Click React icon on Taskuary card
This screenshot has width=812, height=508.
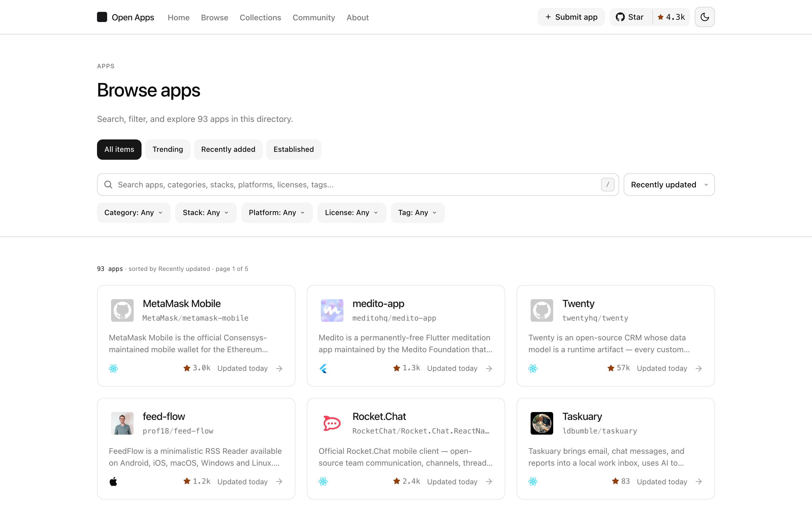(533, 481)
